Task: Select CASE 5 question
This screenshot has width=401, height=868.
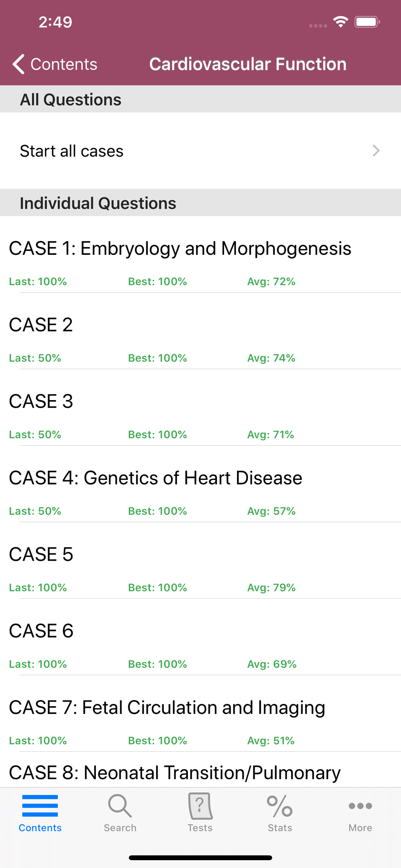Action: point(41,555)
